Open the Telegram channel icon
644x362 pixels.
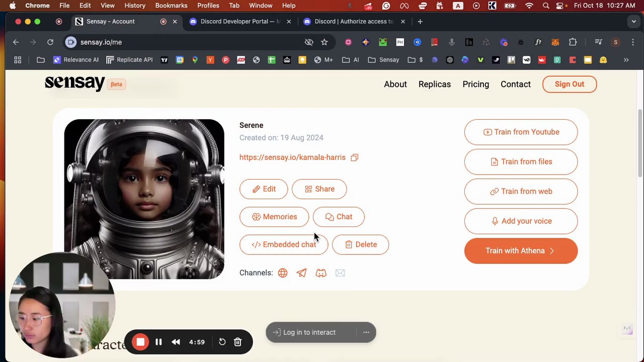pos(301,273)
